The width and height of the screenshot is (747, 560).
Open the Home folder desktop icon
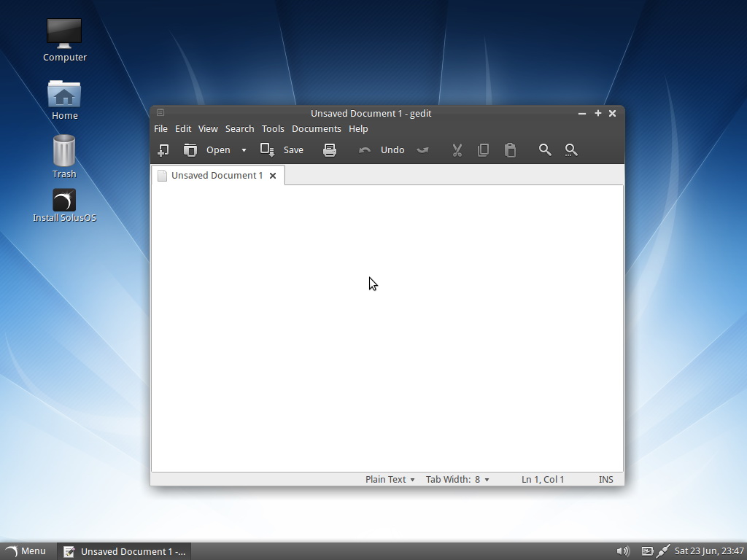[64, 99]
